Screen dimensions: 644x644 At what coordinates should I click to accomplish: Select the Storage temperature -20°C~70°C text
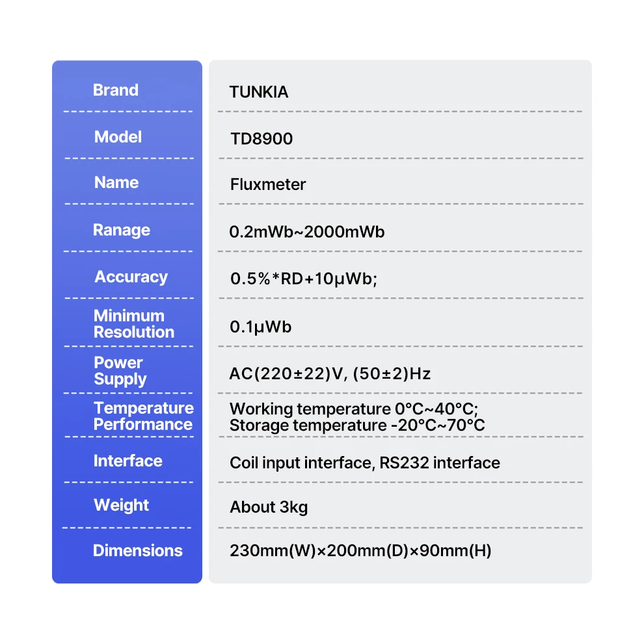[x=357, y=426]
